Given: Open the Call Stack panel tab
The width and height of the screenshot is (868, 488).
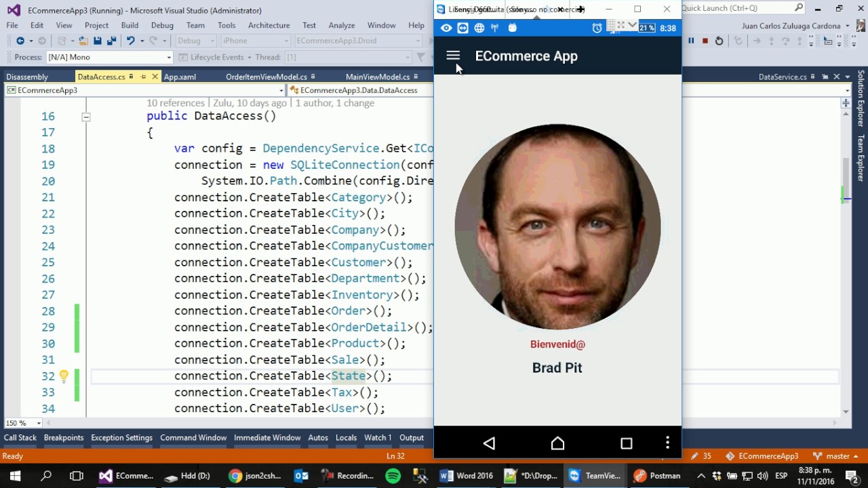Looking at the screenshot, I should 20,438.
